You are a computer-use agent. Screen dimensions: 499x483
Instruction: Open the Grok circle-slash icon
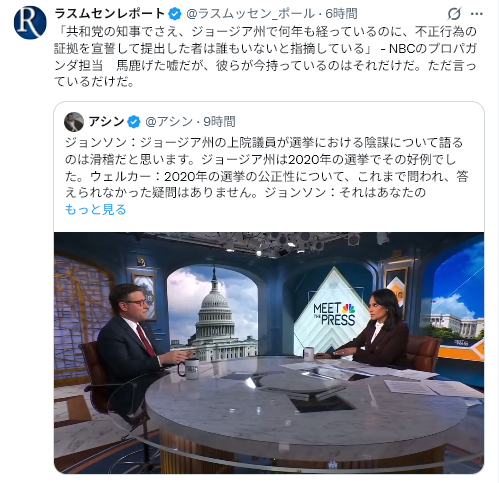pos(454,14)
